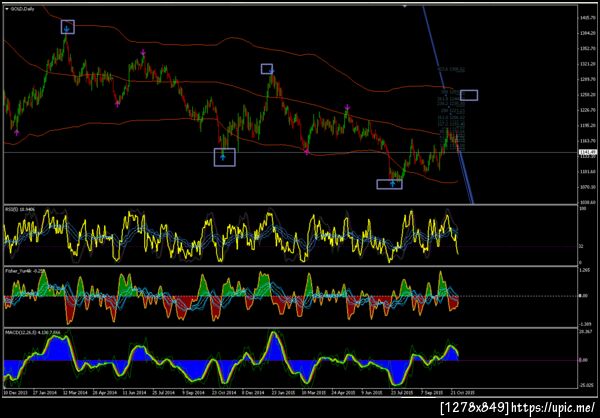
Task: Click the 1321.20 price axis label
Action: [586, 64]
